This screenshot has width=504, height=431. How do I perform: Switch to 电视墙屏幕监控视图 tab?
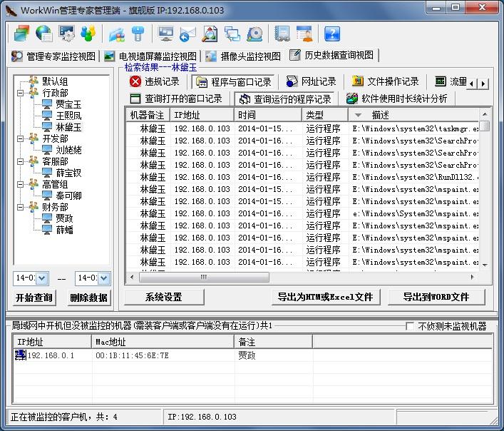click(x=150, y=56)
